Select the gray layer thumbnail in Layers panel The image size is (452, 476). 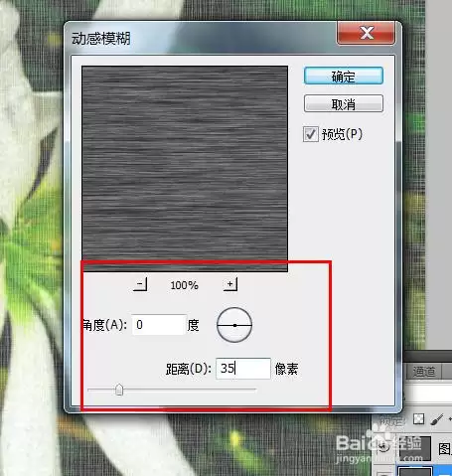(415, 448)
